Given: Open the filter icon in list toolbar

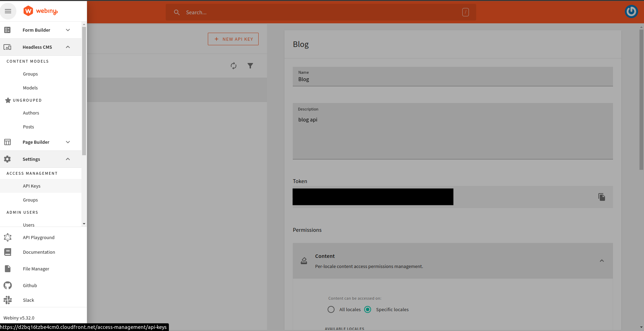Looking at the screenshot, I should point(250,66).
